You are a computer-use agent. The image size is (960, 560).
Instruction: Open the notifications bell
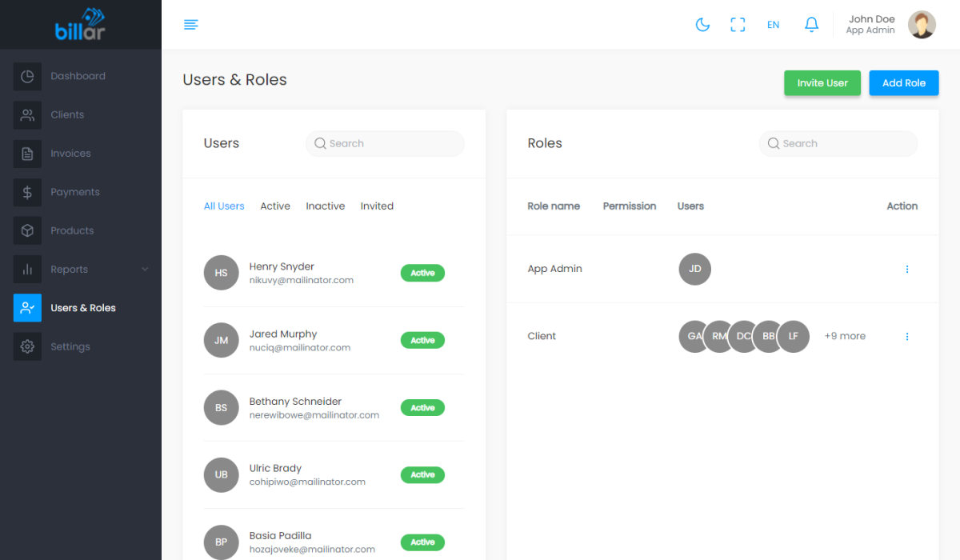[x=811, y=25]
